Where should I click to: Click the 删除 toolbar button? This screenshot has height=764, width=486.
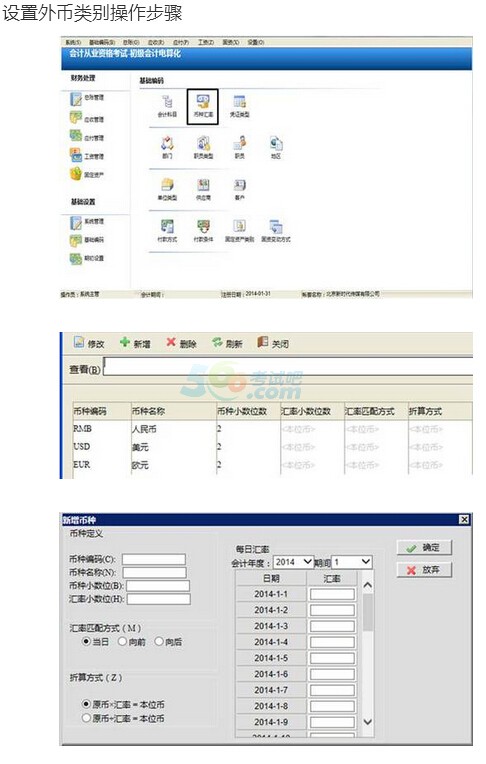[181, 343]
